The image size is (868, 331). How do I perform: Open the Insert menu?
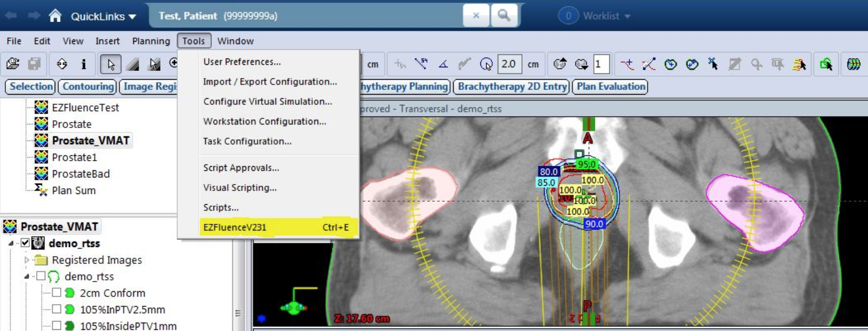click(108, 41)
